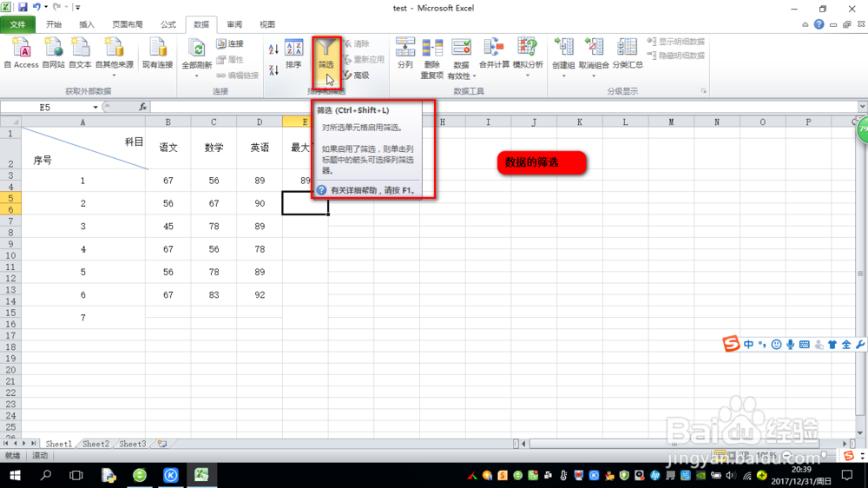Select the Sheet2 worksheet tab
The width and height of the screenshot is (868, 488).
(x=95, y=444)
